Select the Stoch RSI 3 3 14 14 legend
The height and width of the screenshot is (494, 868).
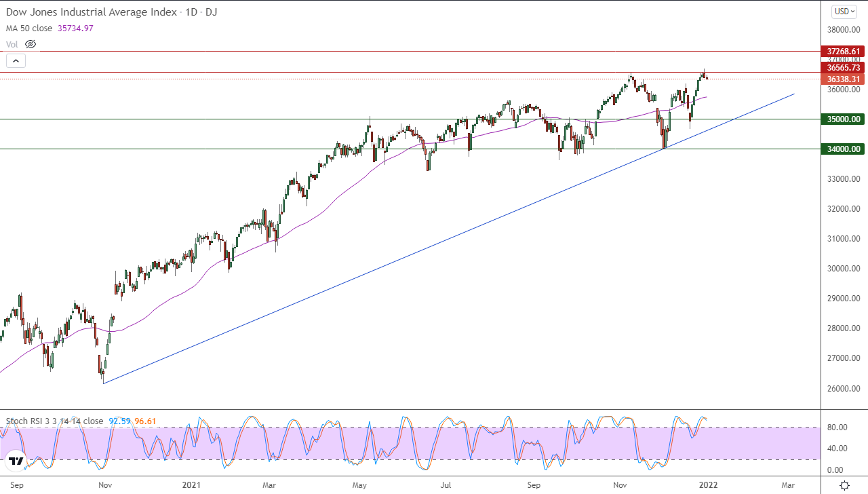pyautogui.click(x=55, y=421)
